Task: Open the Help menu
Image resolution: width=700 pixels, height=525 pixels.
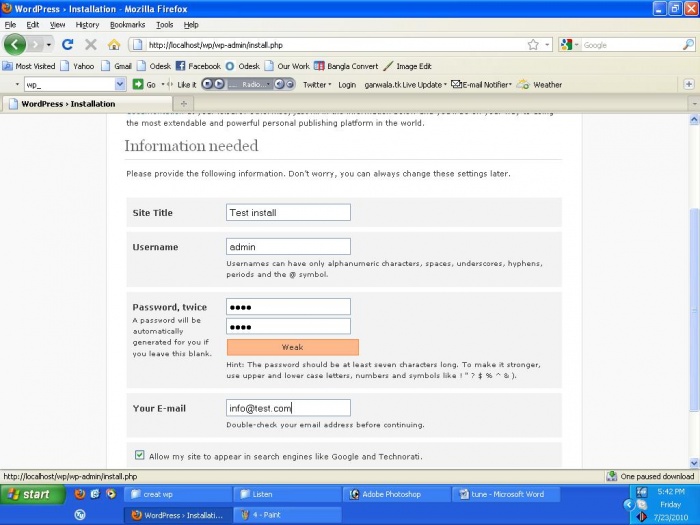Action: point(191,25)
